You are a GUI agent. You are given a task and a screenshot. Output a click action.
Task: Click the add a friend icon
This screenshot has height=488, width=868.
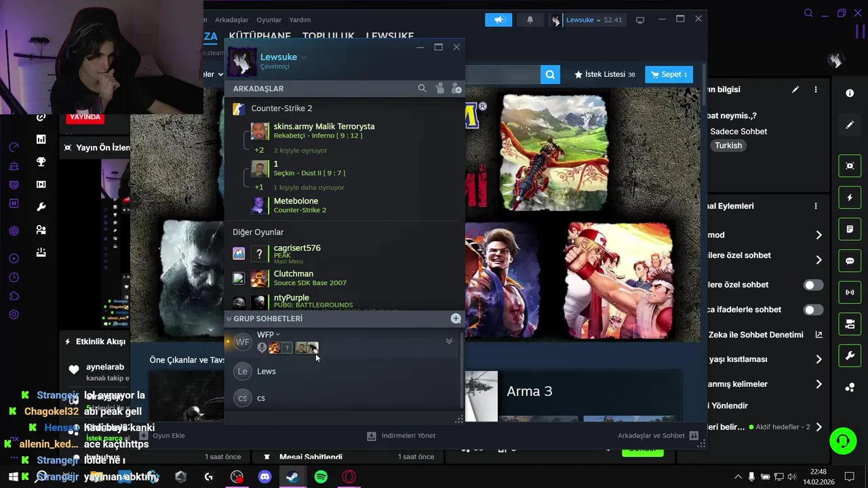[456, 89]
